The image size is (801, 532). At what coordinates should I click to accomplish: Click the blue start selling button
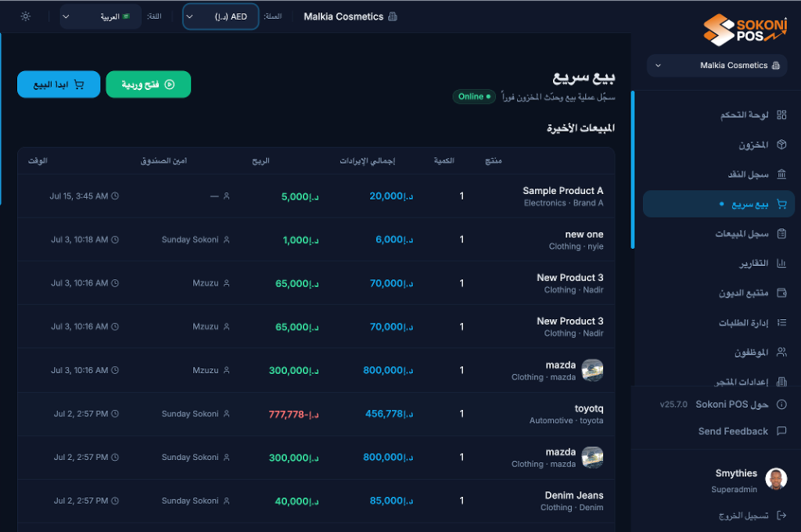point(59,84)
